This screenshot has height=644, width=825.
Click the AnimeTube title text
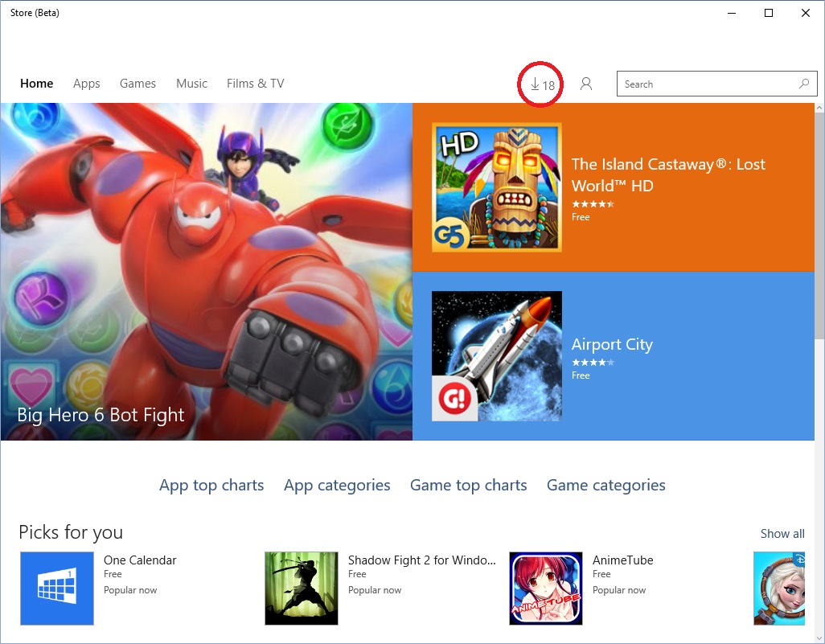[623, 560]
